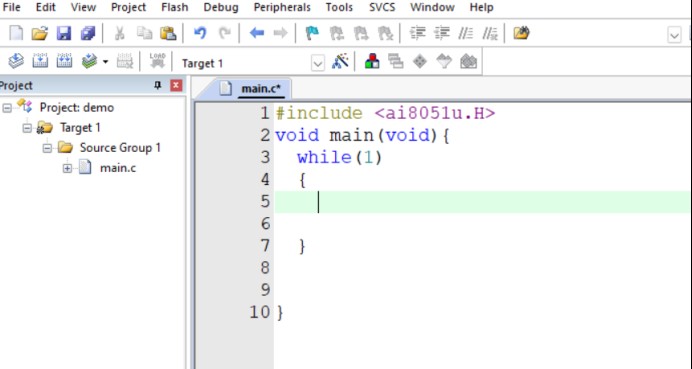Select software packs icon
Image resolution: width=692 pixels, height=369 pixels.
pyautogui.click(x=444, y=61)
